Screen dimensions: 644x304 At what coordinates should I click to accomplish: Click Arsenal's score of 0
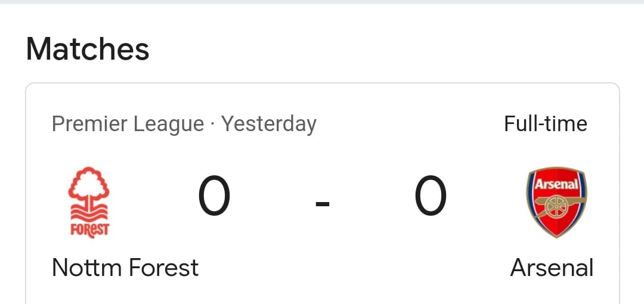pos(430,196)
